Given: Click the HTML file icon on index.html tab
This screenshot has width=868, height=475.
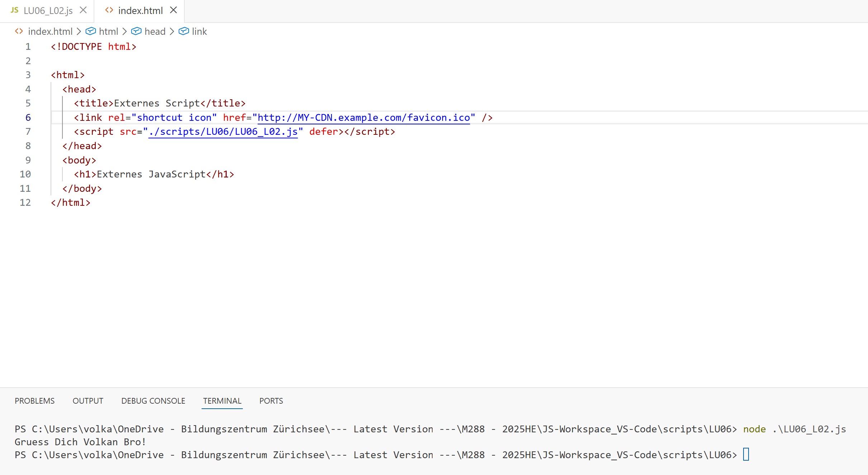Looking at the screenshot, I should (109, 10).
